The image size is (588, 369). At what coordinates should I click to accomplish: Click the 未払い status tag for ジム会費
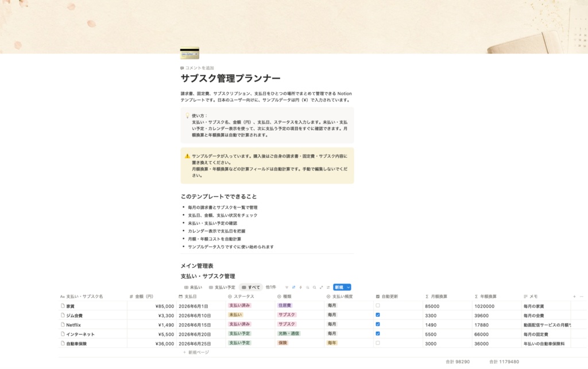(235, 314)
